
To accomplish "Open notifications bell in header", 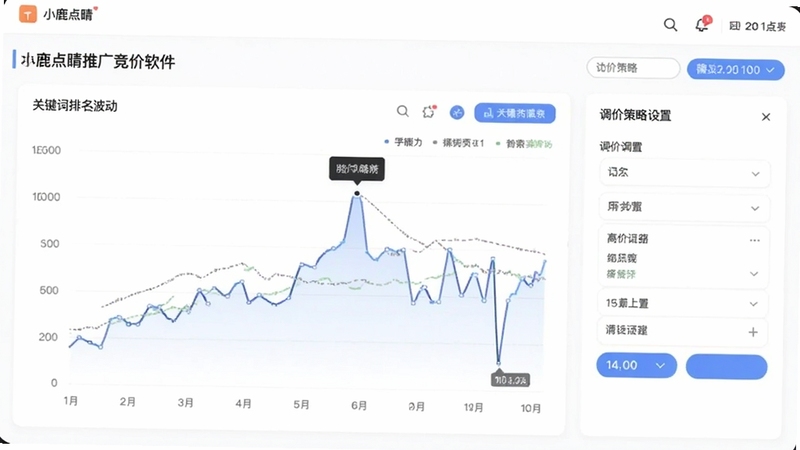I will [x=702, y=24].
